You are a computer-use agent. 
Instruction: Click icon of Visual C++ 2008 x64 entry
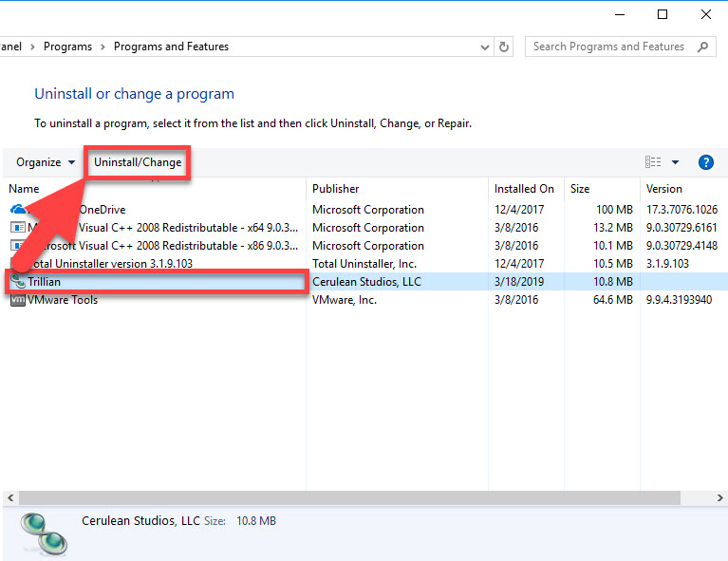pyautogui.click(x=18, y=228)
